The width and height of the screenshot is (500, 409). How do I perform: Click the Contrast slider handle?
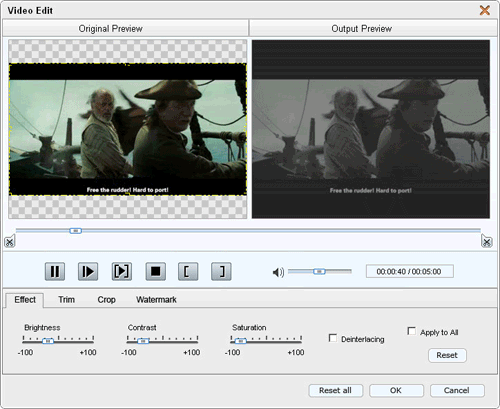point(143,341)
